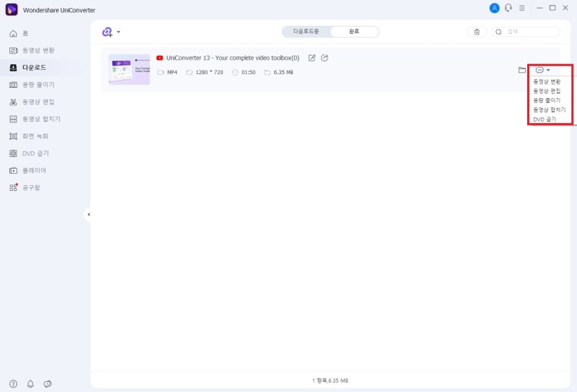Select 다운로드 in the left sidebar
This screenshot has width=577, height=392.
point(27,67)
